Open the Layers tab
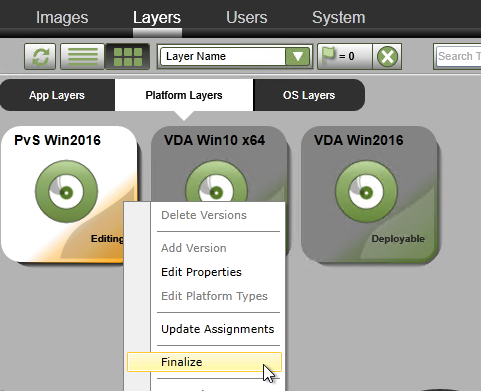481x391 pixels. [x=157, y=18]
